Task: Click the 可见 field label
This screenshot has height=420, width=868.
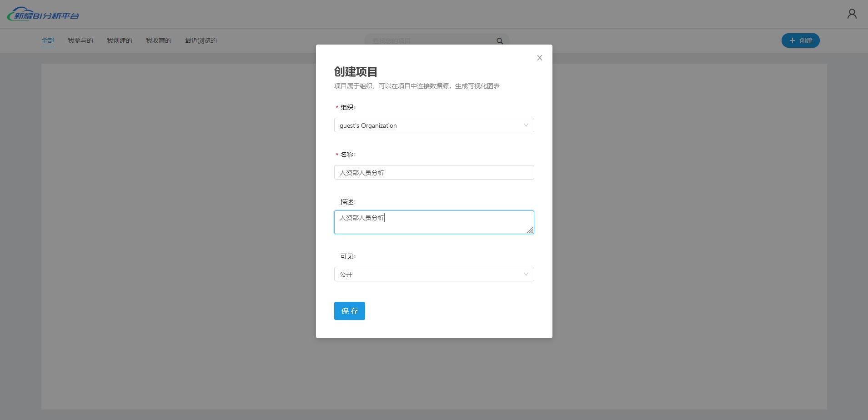Action: pyautogui.click(x=348, y=256)
